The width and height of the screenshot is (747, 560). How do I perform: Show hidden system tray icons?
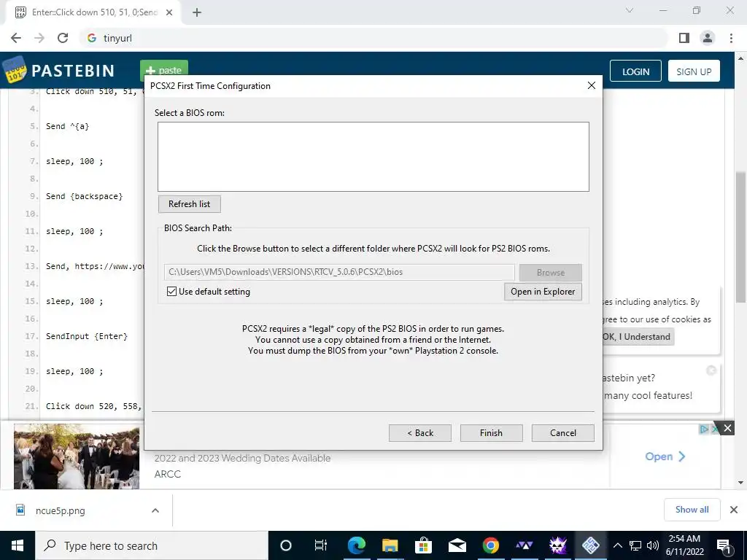617,545
